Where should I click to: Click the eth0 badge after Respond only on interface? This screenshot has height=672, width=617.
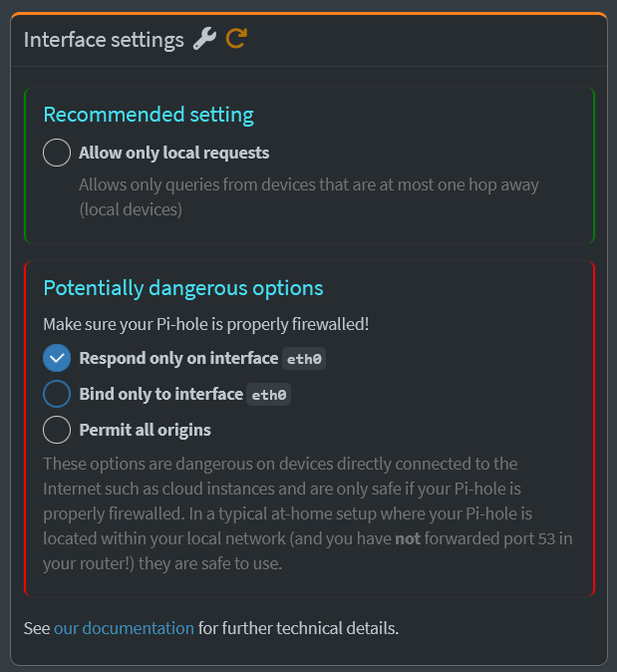tap(305, 359)
